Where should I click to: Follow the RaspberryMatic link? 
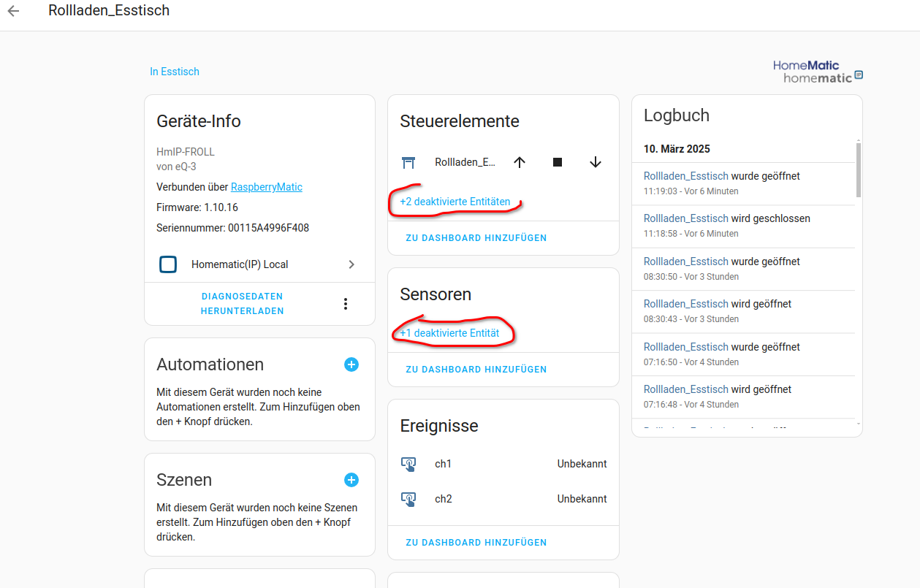point(267,187)
